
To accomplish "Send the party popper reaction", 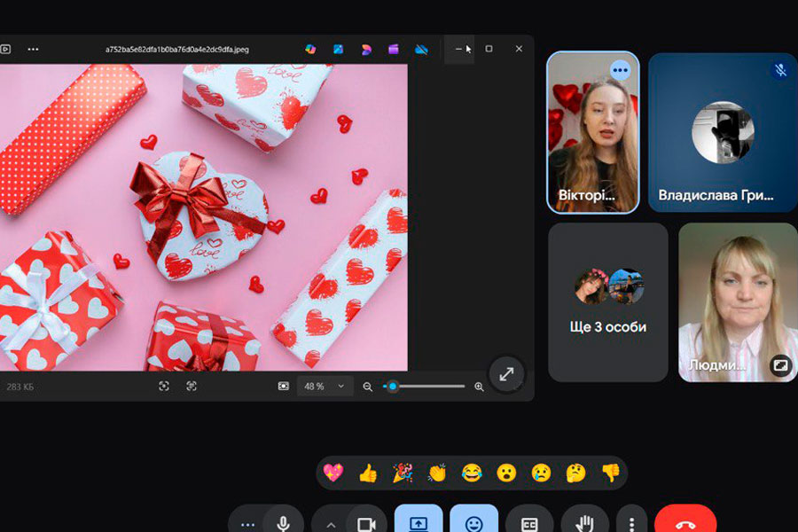I will 403,473.
